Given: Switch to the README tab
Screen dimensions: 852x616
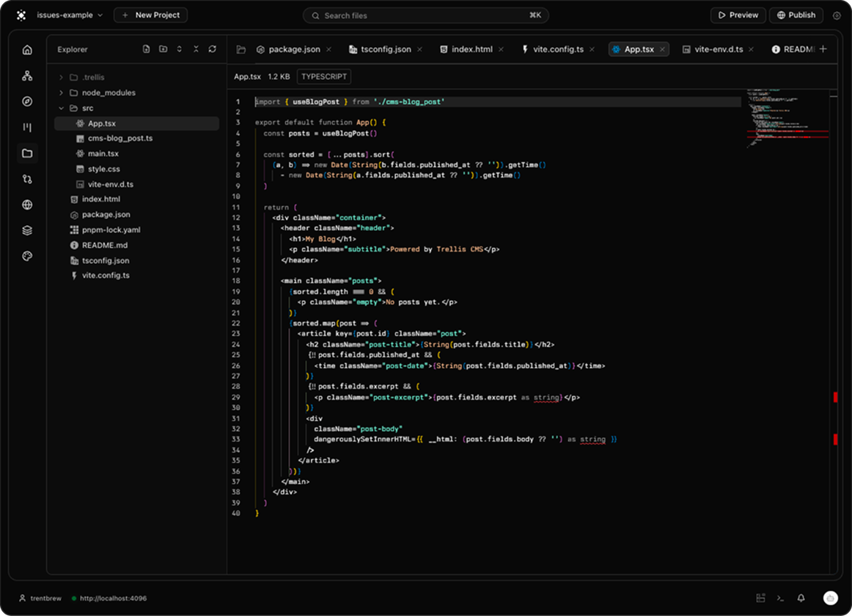Looking at the screenshot, I should 793,49.
